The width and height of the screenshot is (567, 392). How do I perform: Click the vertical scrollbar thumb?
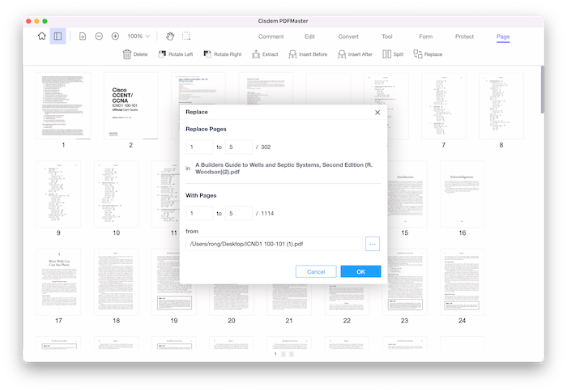pyautogui.click(x=543, y=90)
